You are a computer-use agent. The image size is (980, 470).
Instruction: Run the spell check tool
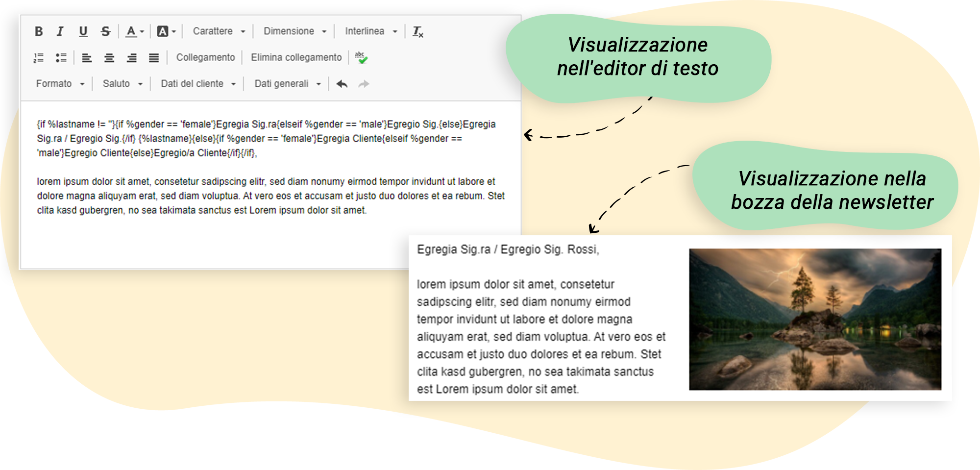point(361,58)
